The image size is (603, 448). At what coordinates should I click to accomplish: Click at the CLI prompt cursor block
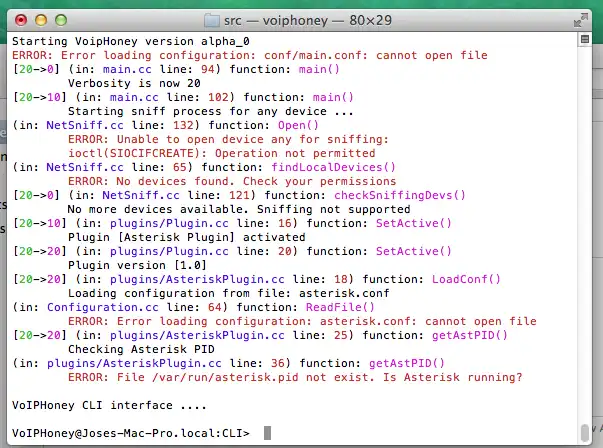click(x=267, y=433)
